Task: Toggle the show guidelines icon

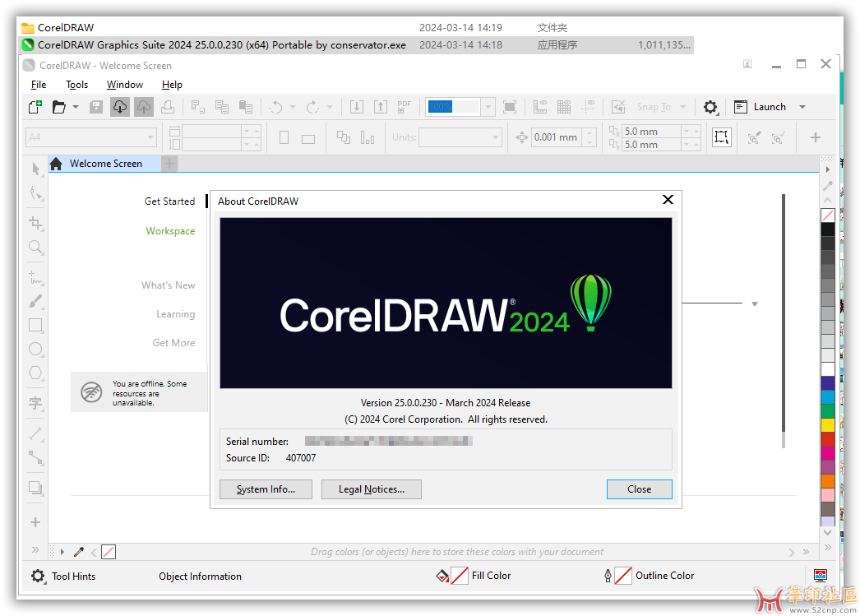Action: coord(588,107)
